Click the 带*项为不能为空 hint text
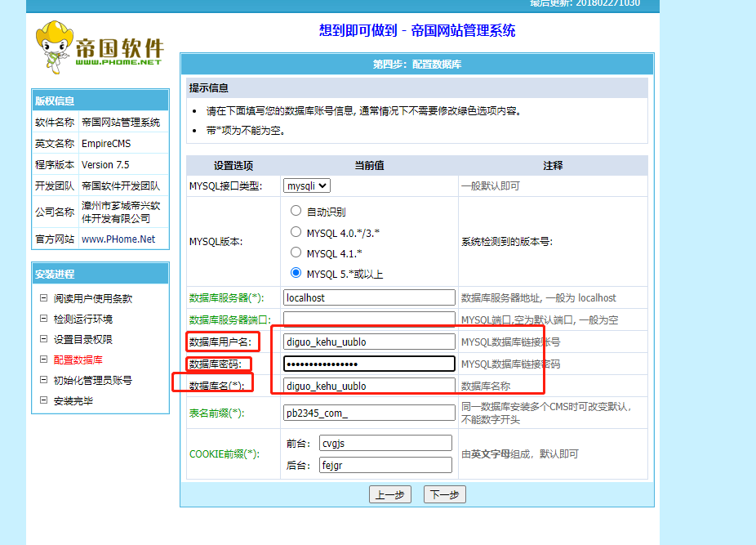756x545 pixels. tap(246, 131)
